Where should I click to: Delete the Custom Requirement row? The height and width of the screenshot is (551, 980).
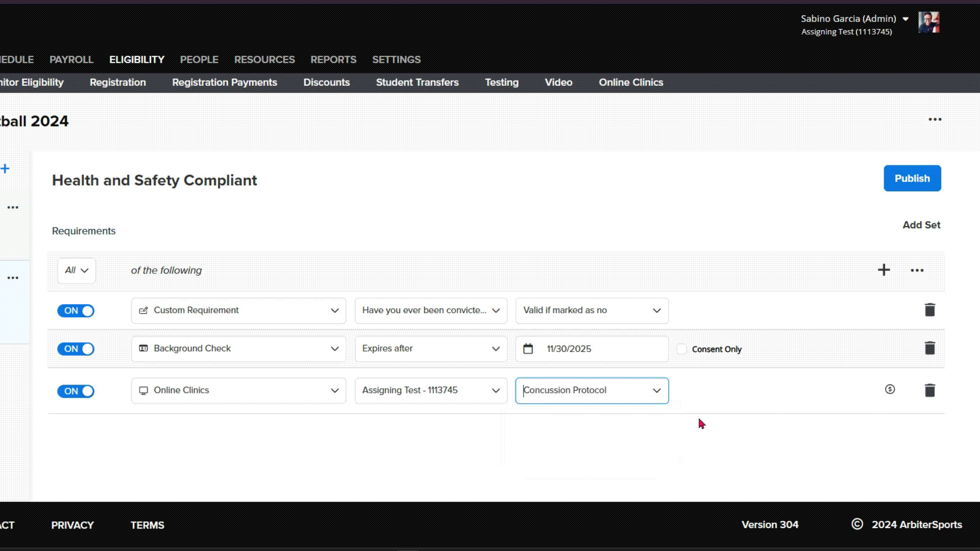coord(929,310)
